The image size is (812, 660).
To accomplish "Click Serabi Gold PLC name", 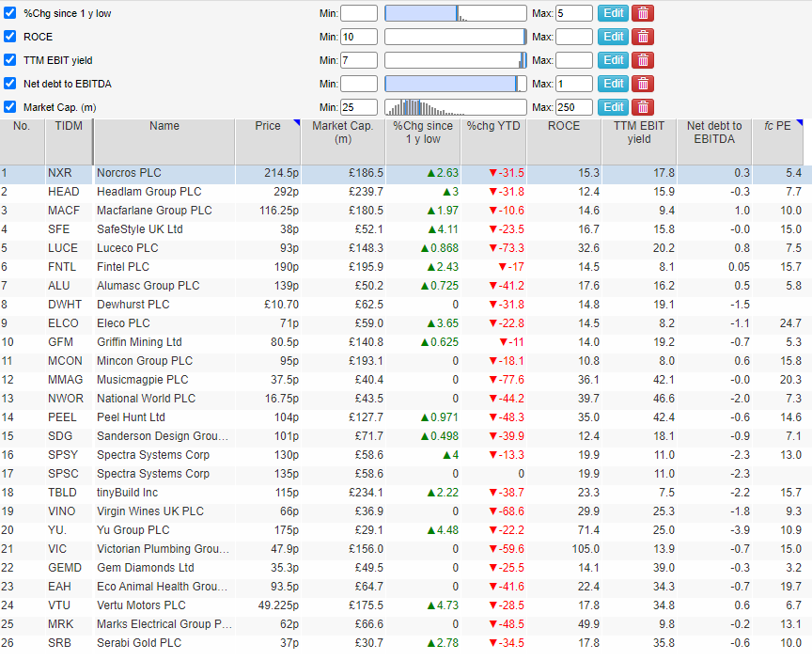I will click(x=139, y=643).
